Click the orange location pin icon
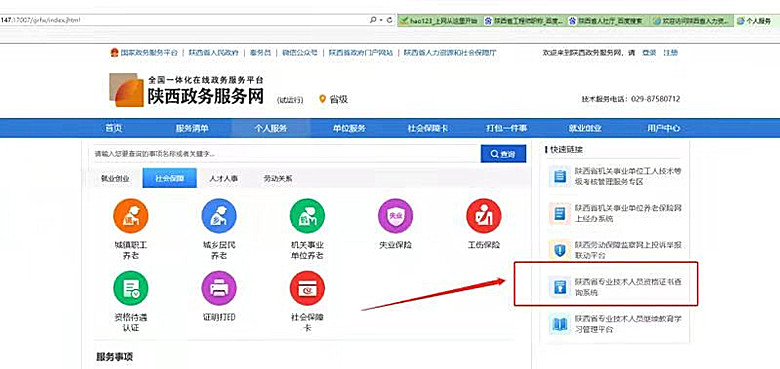This screenshot has width=780, height=369. pos(322,99)
